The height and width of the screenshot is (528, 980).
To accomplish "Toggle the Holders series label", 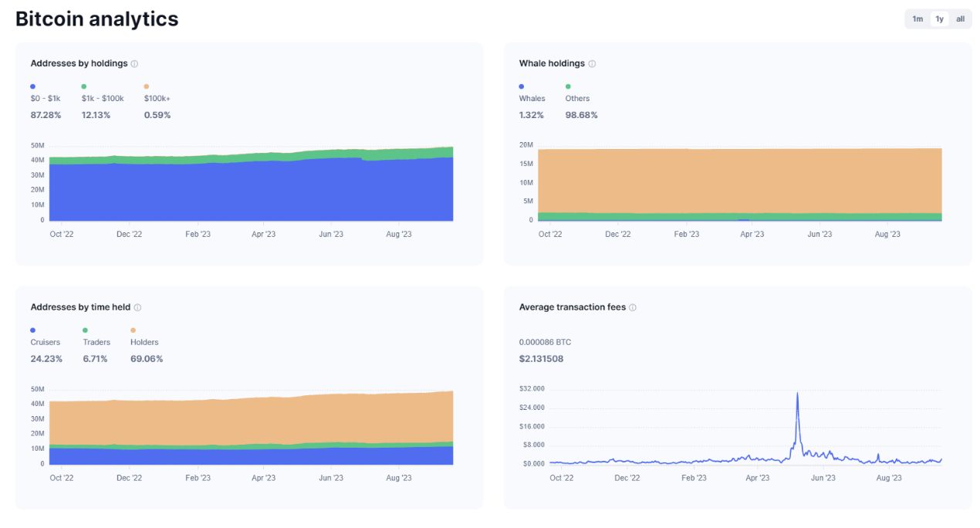I will point(144,343).
